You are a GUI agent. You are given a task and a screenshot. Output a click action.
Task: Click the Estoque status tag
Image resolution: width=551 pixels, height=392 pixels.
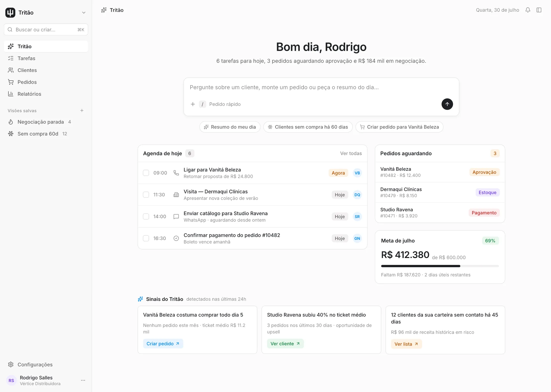487,192
